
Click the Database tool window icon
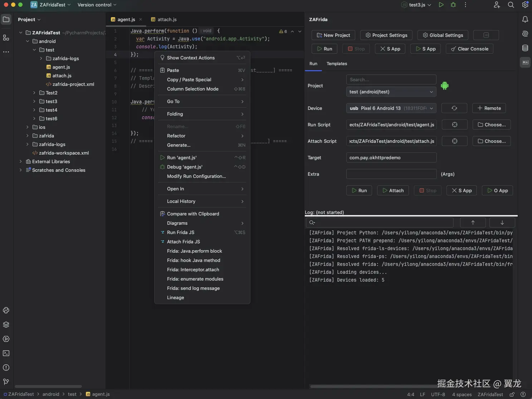[x=525, y=48]
